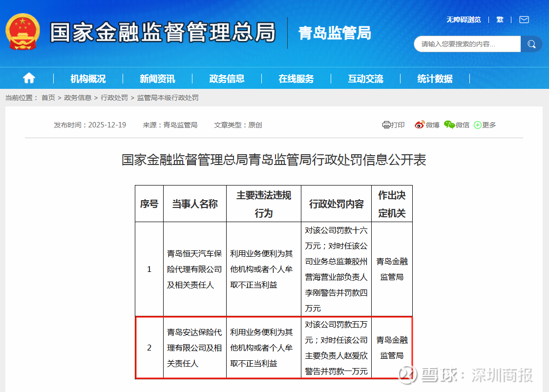Open the mail envelope icon
The image size is (549, 392).
click(x=524, y=20)
